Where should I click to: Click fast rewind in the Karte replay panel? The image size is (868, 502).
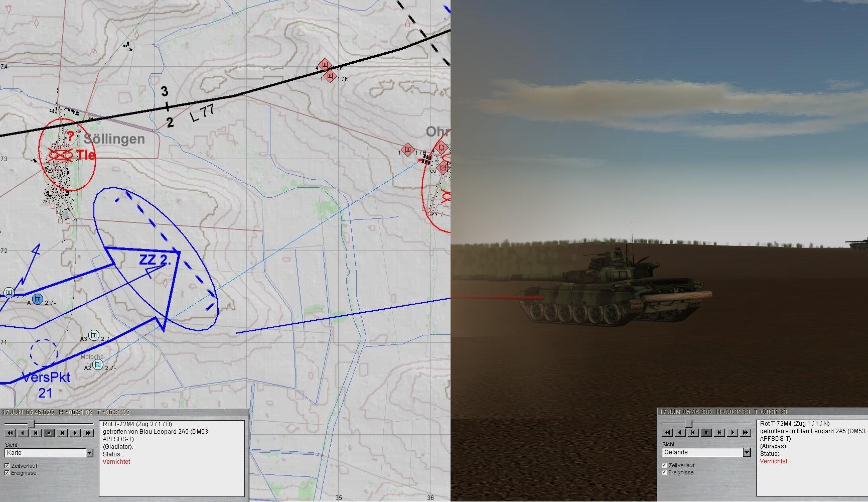(10, 433)
